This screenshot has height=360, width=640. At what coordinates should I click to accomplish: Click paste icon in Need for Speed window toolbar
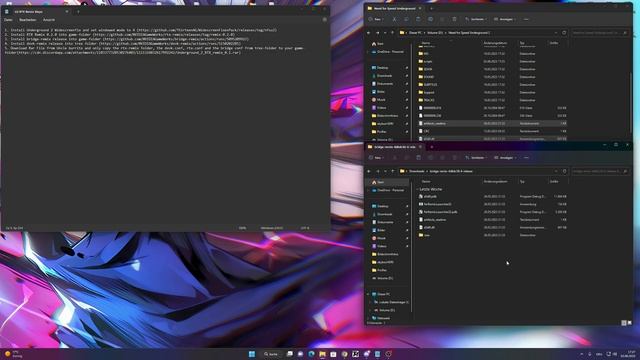418,19
